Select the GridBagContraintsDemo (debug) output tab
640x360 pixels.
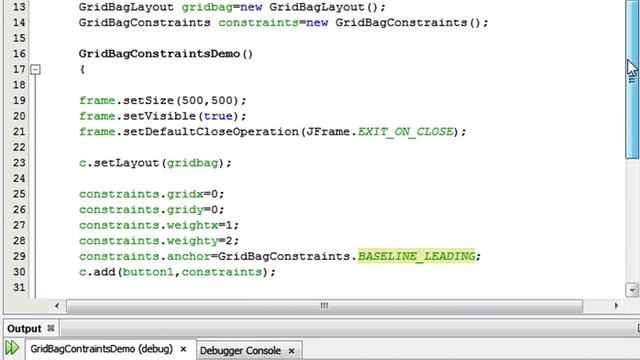pos(102,349)
